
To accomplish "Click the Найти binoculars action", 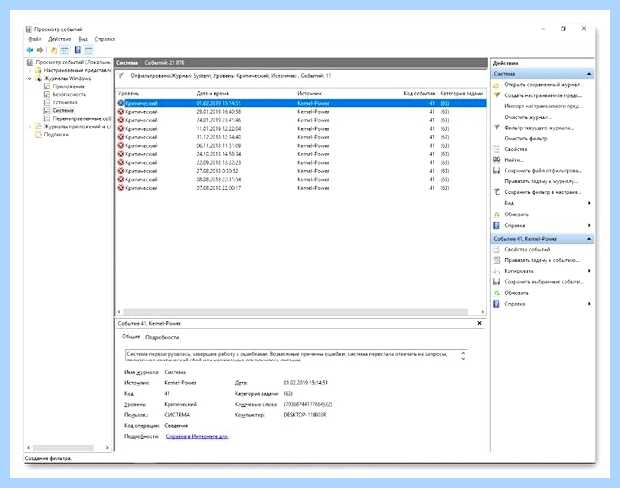I will click(x=514, y=160).
